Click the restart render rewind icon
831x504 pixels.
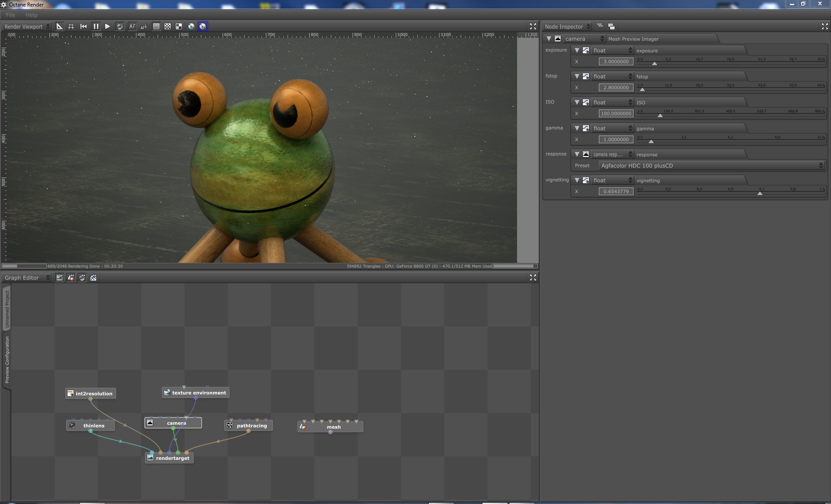(84, 26)
